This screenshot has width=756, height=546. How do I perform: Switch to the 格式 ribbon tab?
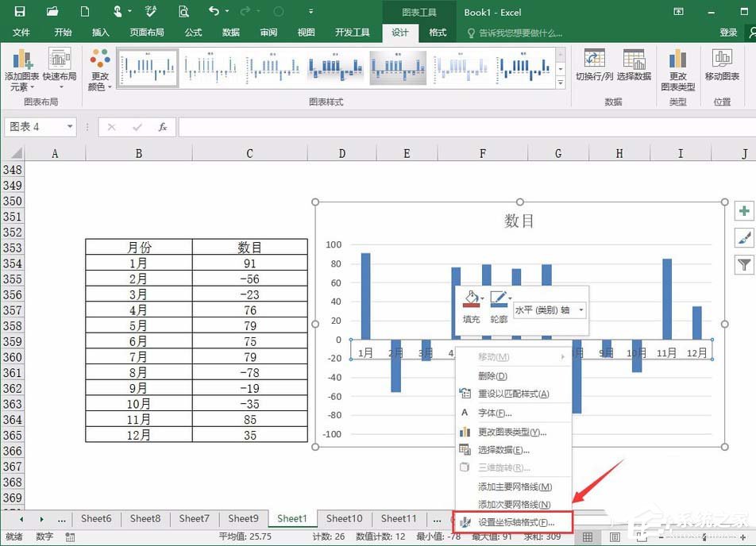click(437, 33)
